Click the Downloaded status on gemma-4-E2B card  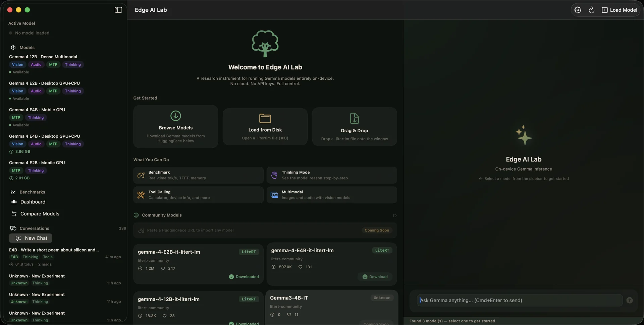[x=244, y=277]
